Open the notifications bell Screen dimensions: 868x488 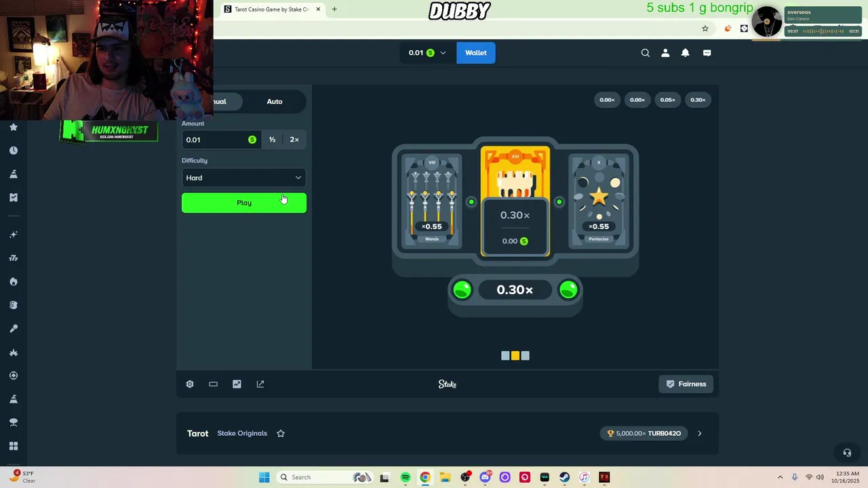tap(686, 53)
